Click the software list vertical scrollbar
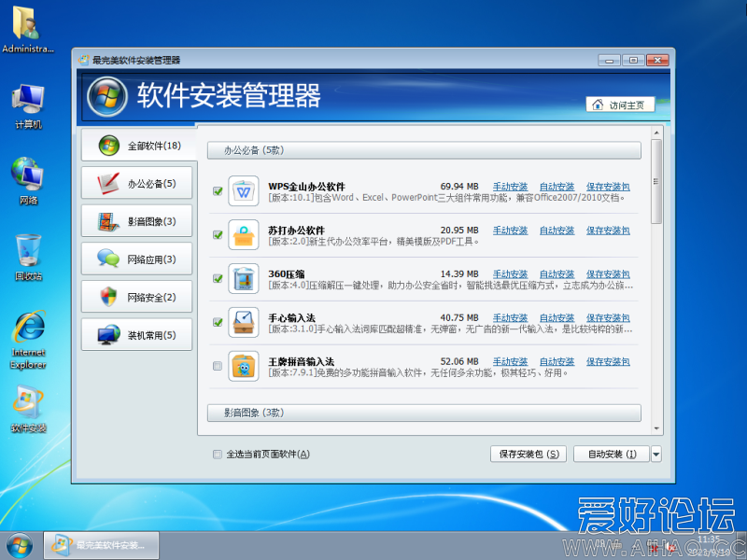 656,280
